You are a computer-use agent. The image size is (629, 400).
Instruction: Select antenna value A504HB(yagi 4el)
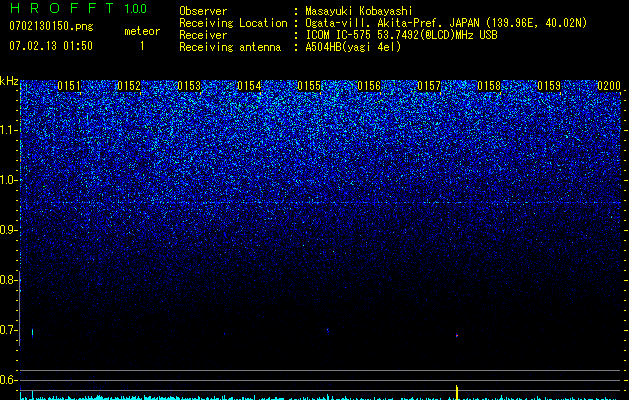click(353, 47)
